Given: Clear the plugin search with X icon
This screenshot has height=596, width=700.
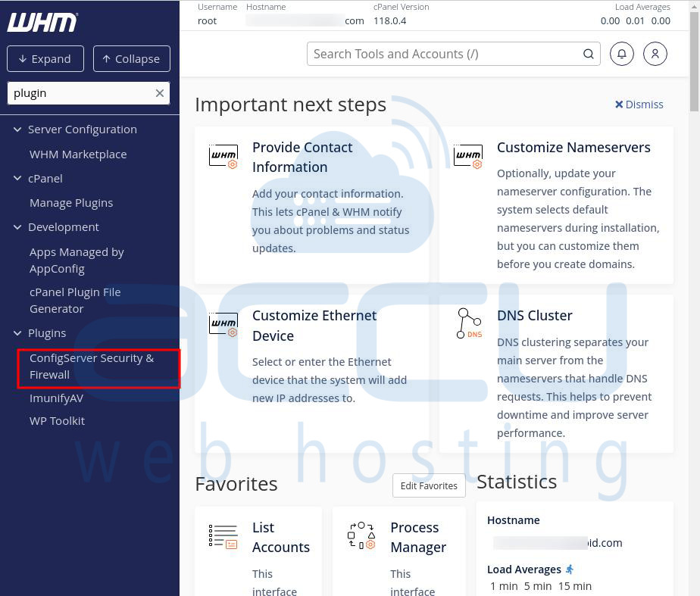Looking at the screenshot, I should point(159,93).
